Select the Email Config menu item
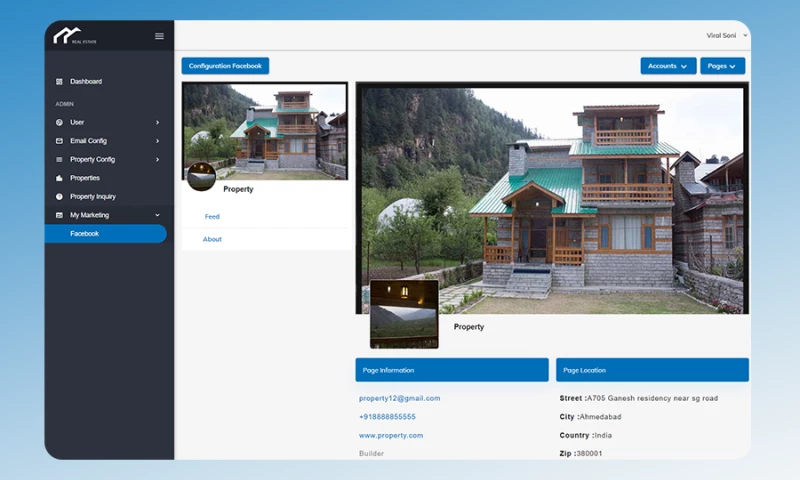 (88, 141)
